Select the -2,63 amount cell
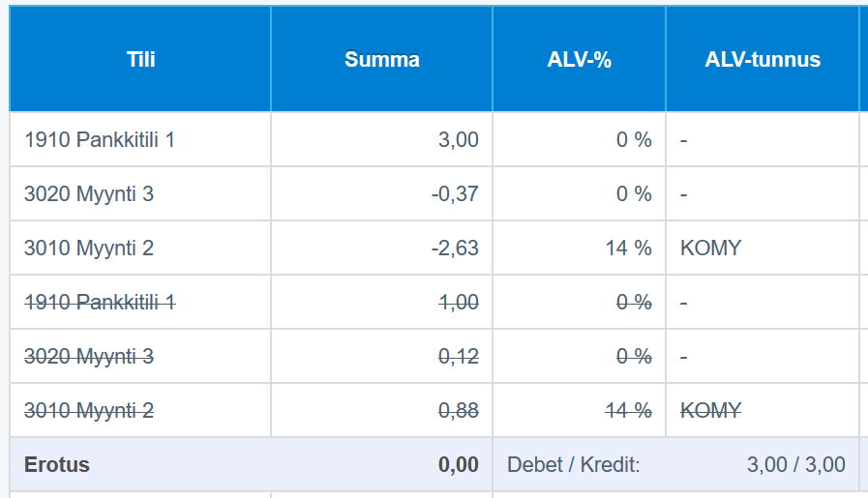Viewport: 868px width, 498px height. [x=454, y=249]
